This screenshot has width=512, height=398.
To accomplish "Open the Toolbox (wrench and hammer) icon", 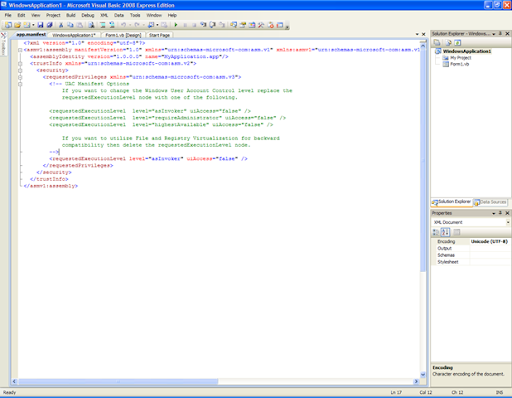I will 261,25.
